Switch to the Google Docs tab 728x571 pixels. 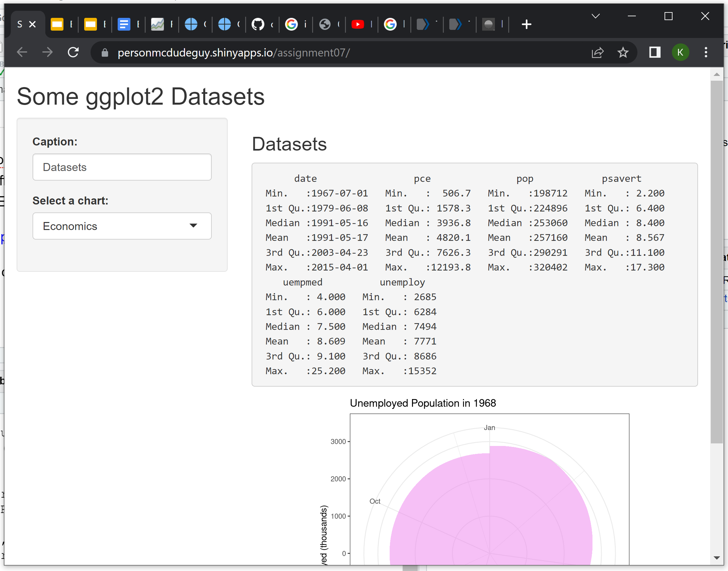(124, 24)
